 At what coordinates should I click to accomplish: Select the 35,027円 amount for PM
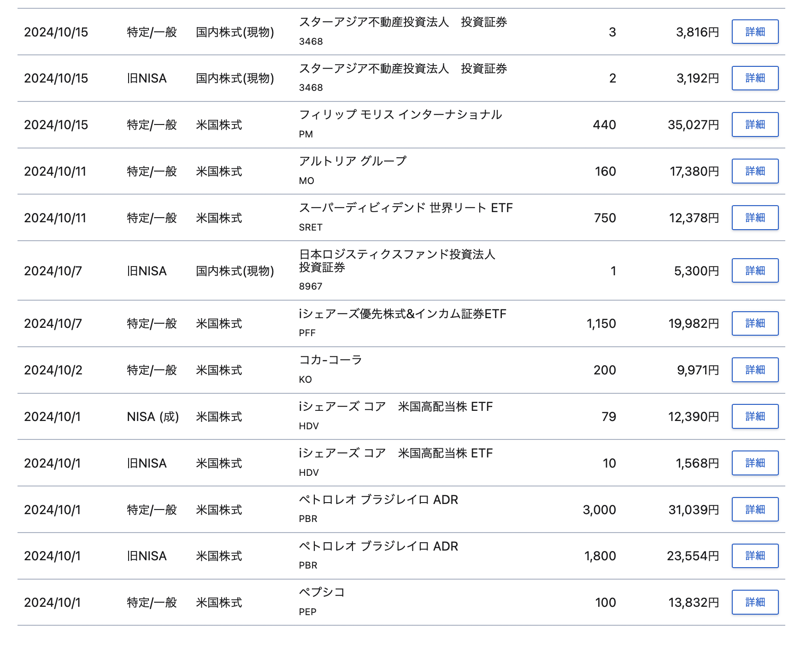tap(694, 125)
